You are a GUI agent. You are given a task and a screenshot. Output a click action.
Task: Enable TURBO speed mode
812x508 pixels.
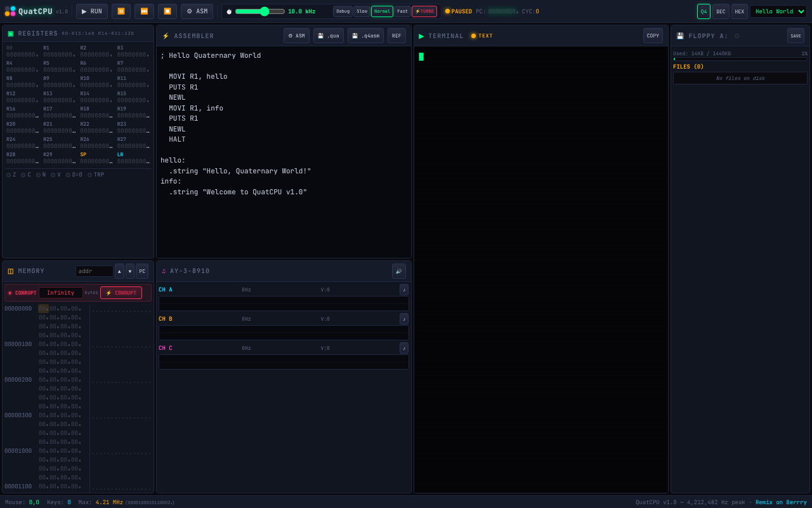coord(424,11)
